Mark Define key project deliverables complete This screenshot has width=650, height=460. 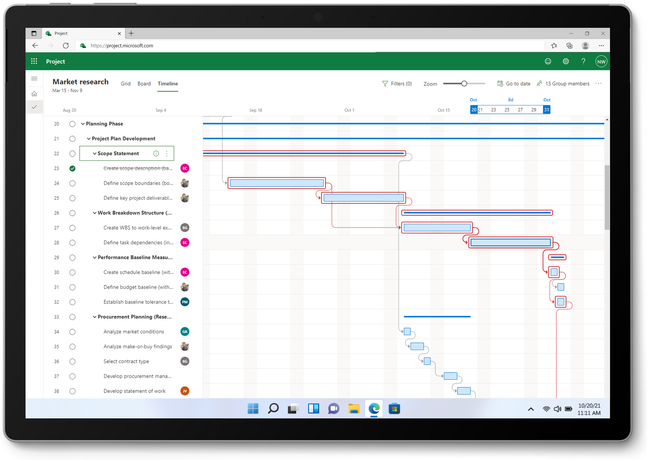72,198
